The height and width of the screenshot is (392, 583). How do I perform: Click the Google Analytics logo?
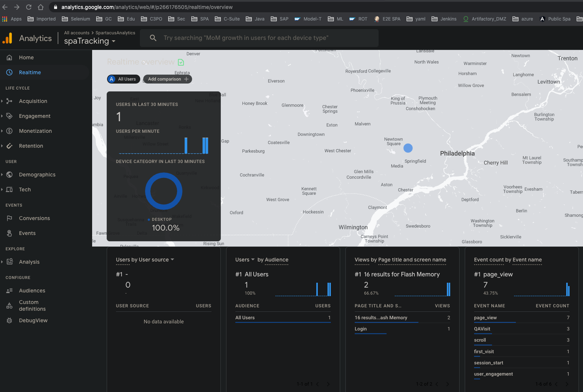[x=7, y=38]
